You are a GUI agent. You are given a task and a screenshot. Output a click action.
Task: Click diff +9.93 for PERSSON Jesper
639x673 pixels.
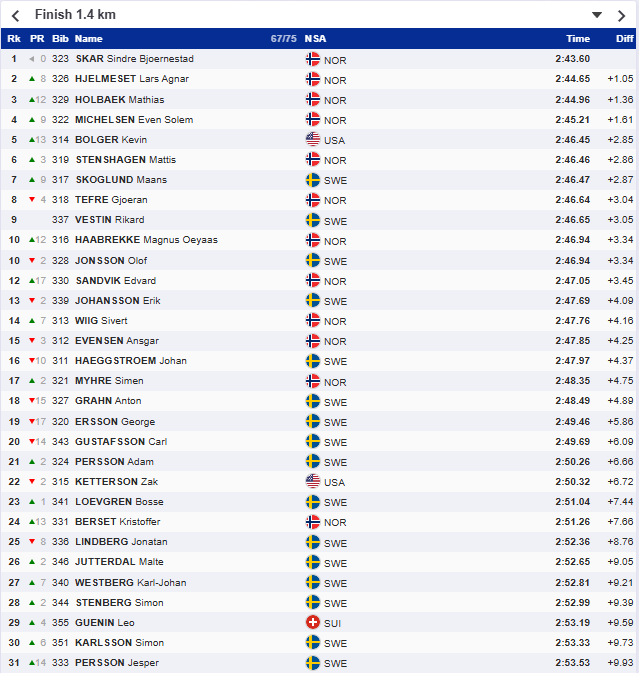(620, 663)
